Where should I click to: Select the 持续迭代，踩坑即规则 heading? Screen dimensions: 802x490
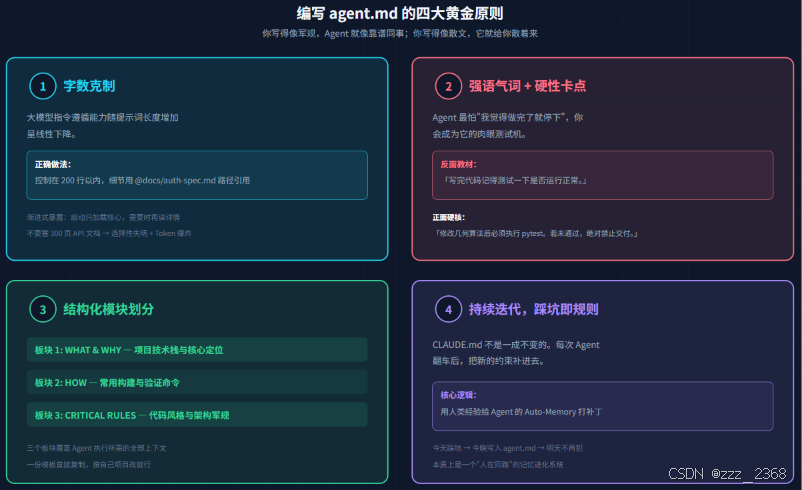533,309
